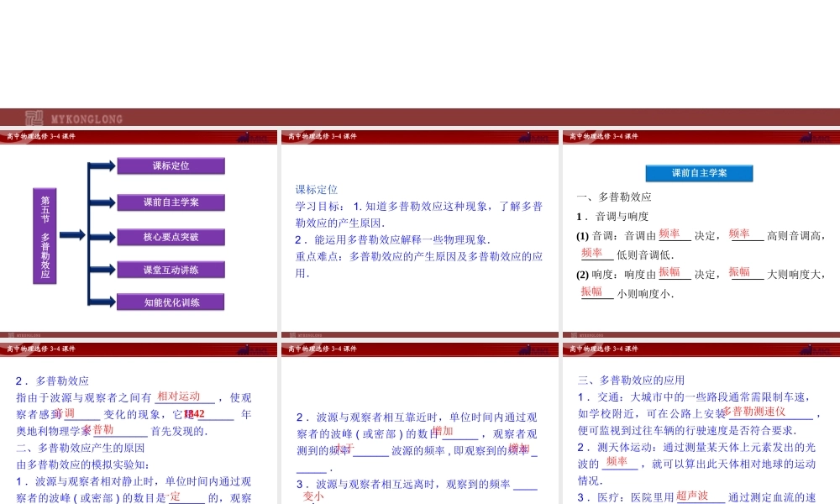Click the large blue arrow beside 第五节 多普勒效应

click(71, 234)
